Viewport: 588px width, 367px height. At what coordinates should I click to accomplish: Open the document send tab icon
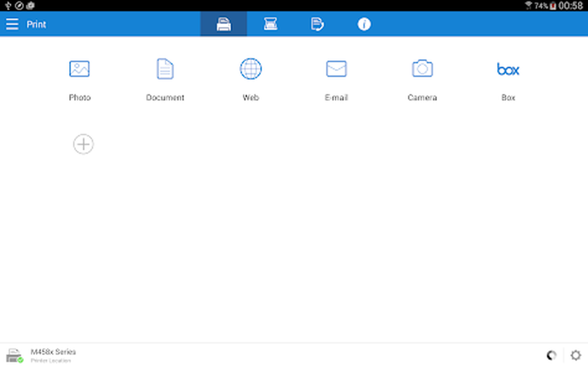[318, 24]
